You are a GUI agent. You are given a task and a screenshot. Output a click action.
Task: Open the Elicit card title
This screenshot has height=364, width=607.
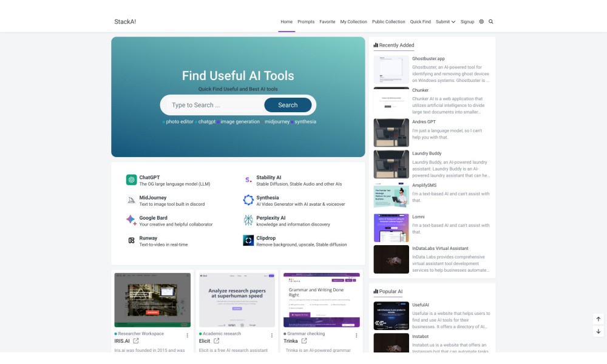pyautogui.click(x=205, y=341)
